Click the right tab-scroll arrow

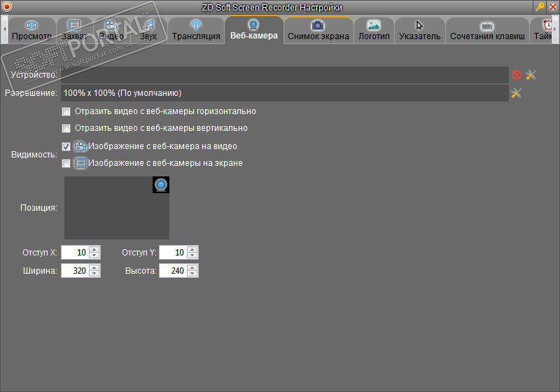pyautogui.click(x=554, y=29)
